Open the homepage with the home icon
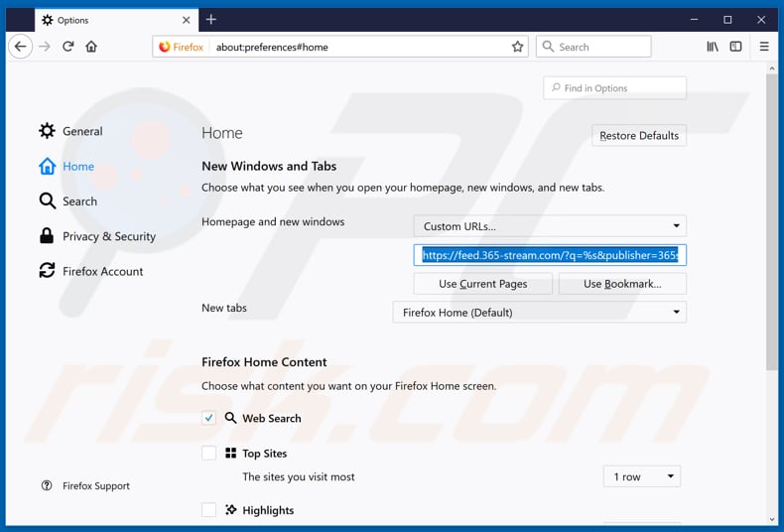The height and width of the screenshot is (532, 784). [91, 47]
